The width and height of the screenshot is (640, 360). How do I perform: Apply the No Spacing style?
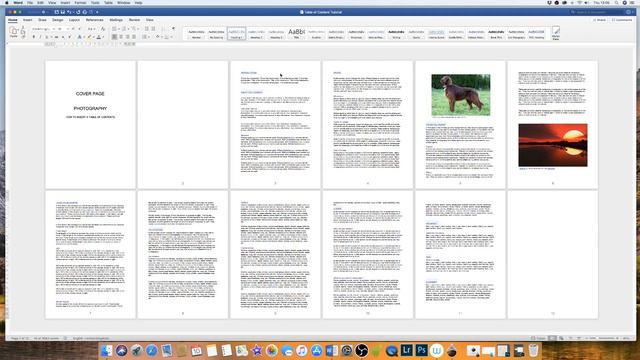pos(216,34)
